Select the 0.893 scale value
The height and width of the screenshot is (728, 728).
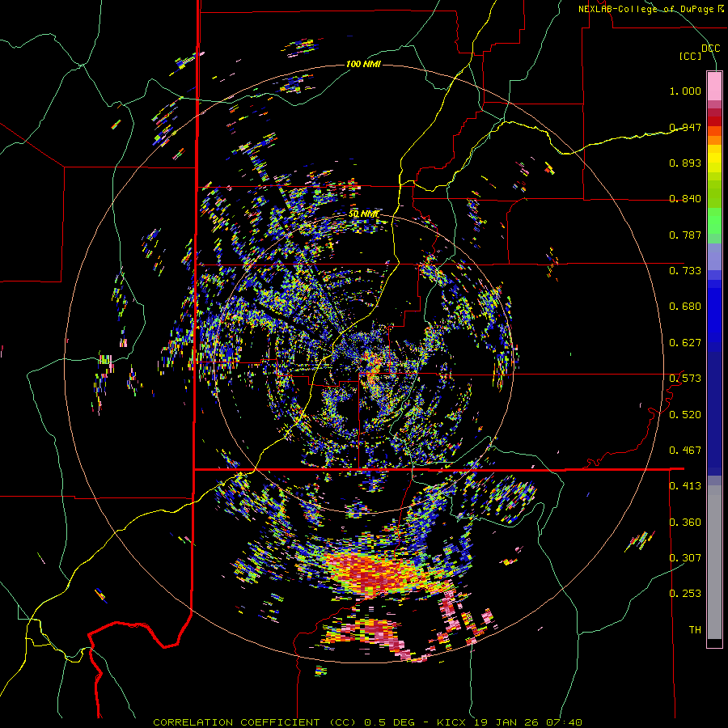coord(685,163)
